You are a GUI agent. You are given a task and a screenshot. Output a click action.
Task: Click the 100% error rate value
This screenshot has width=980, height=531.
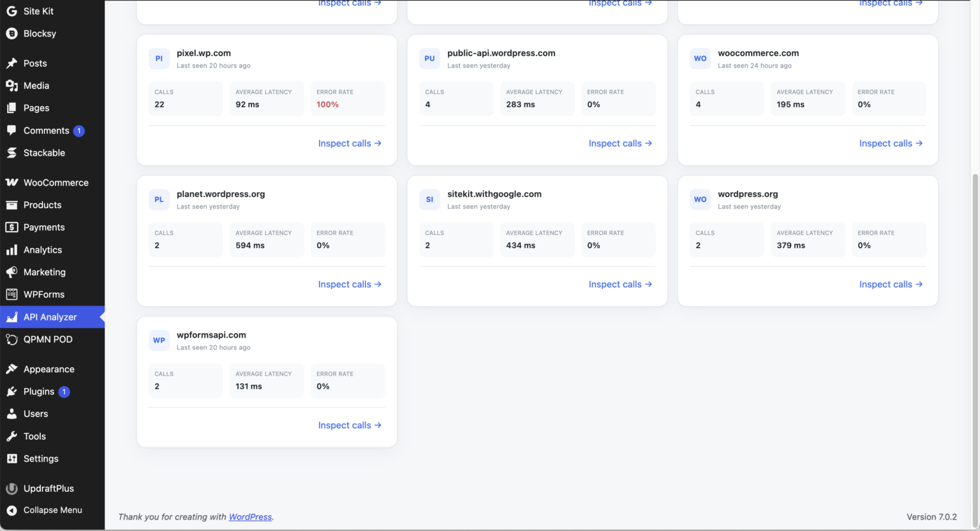327,105
